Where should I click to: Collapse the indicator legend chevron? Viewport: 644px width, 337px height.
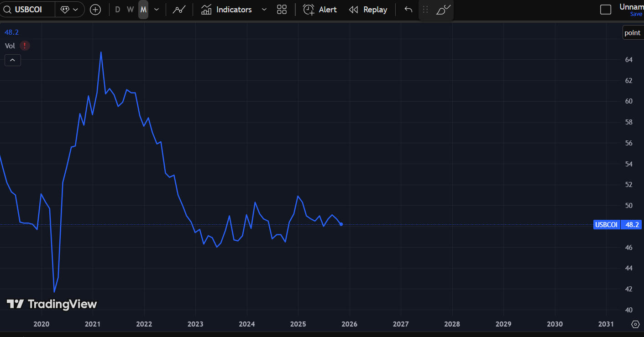pos(13,60)
